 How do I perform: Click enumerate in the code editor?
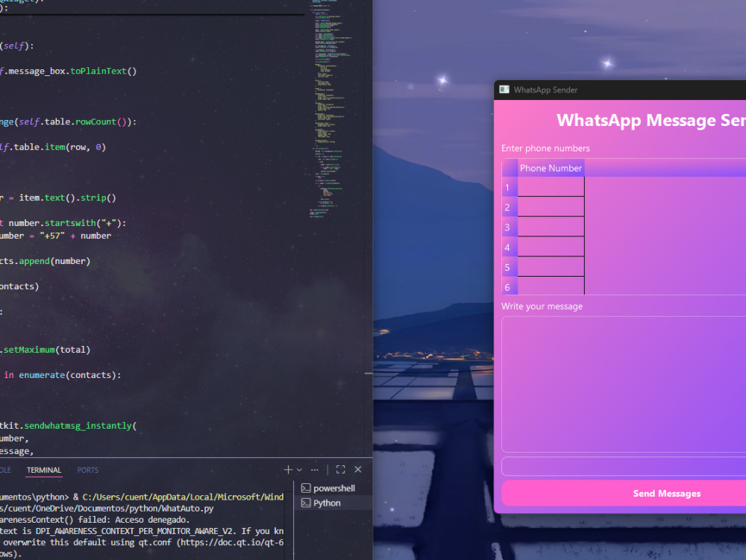coord(42,374)
